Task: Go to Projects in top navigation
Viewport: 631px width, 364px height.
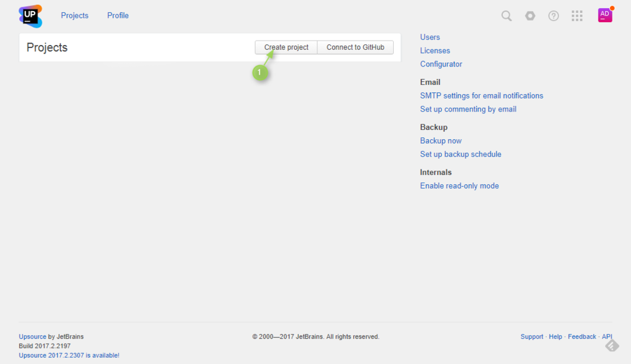Action: 75,15
